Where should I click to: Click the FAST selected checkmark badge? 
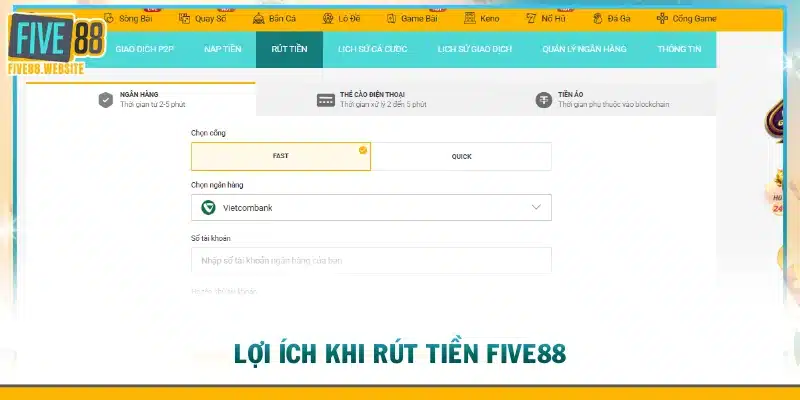pyautogui.click(x=363, y=150)
